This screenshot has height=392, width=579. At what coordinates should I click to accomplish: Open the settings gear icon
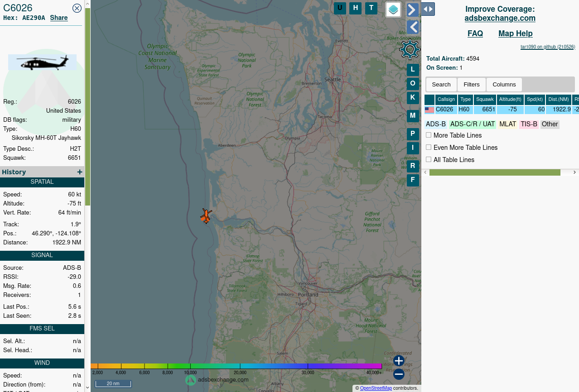tap(410, 49)
